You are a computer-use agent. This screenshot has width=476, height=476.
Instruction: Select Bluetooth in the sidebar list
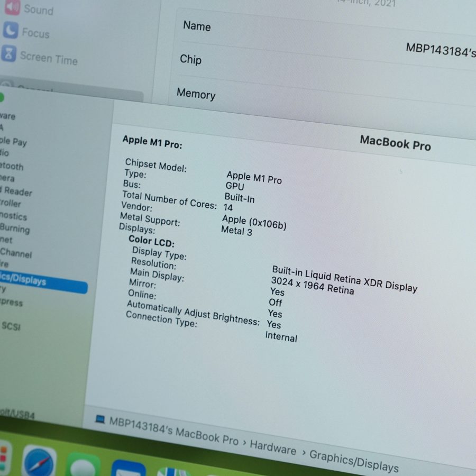pos(12,166)
